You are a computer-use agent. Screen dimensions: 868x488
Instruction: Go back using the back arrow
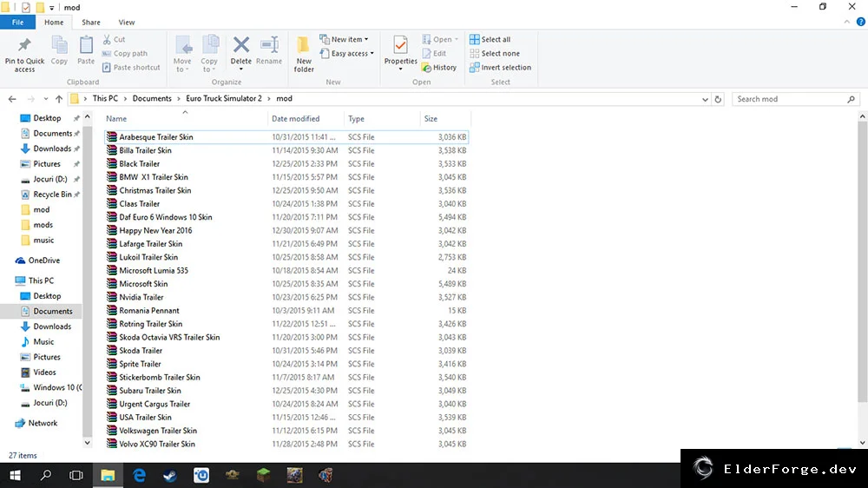(12, 99)
